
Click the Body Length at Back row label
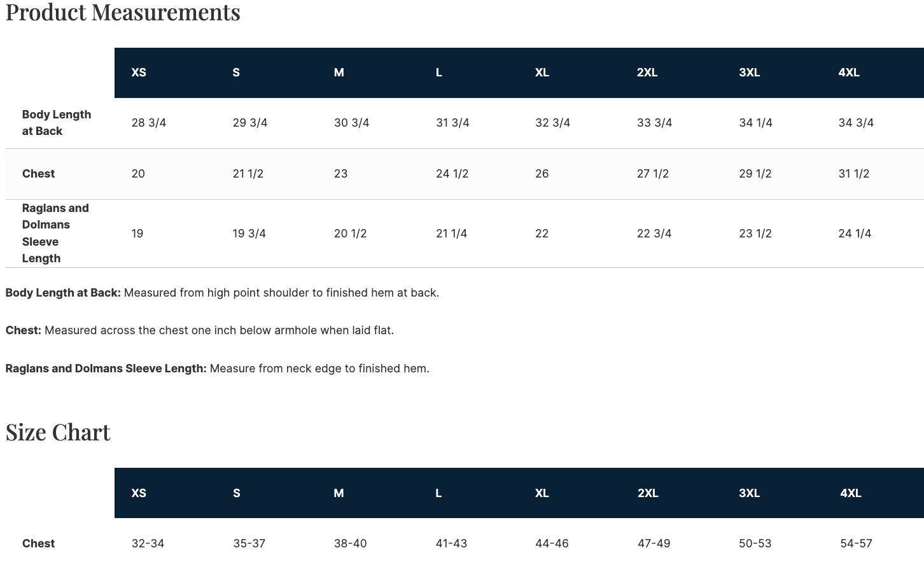(56, 123)
